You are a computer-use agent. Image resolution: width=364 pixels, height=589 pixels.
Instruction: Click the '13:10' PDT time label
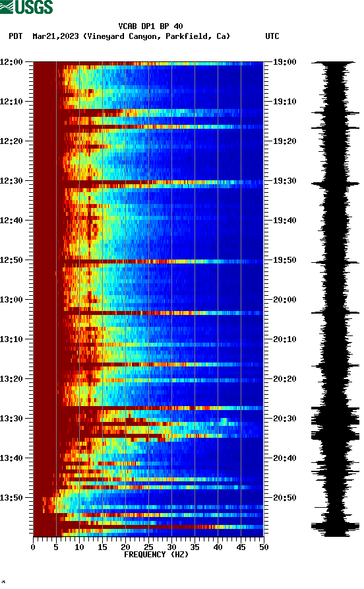(x=12, y=339)
